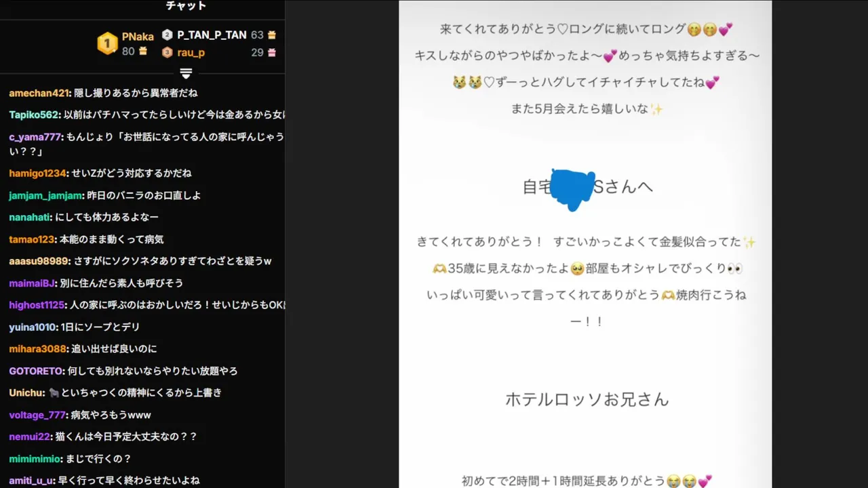The height and width of the screenshot is (488, 868).
Task: Click the bronze rank 3 badge
Action: pyautogui.click(x=167, y=52)
